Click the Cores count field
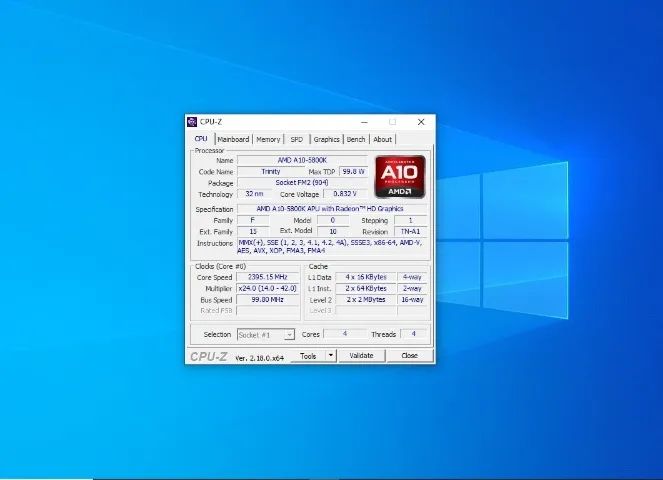Viewport: 663px width, 480px height. click(x=345, y=334)
